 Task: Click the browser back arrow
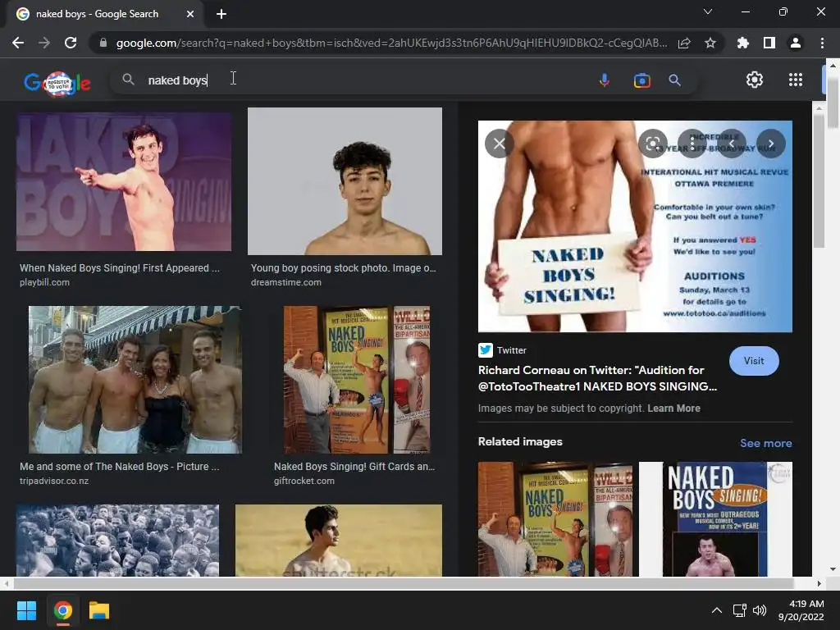point(18,43)
